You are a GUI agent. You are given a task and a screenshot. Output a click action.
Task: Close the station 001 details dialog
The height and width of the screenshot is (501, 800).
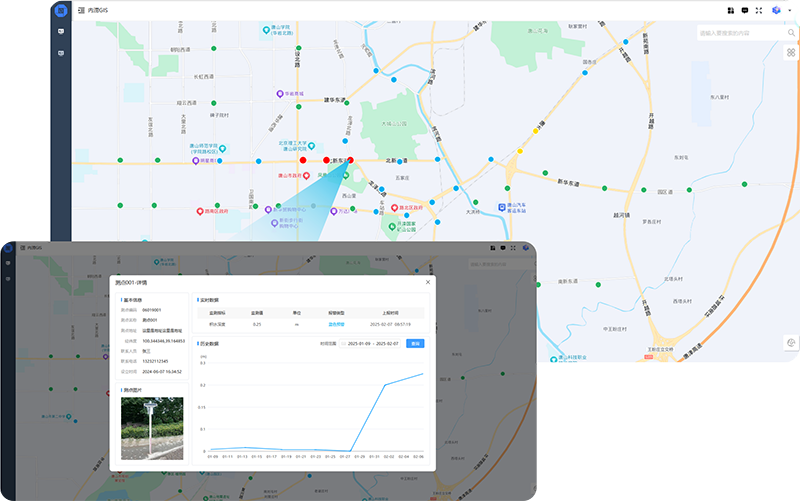[x=427, y=282]
